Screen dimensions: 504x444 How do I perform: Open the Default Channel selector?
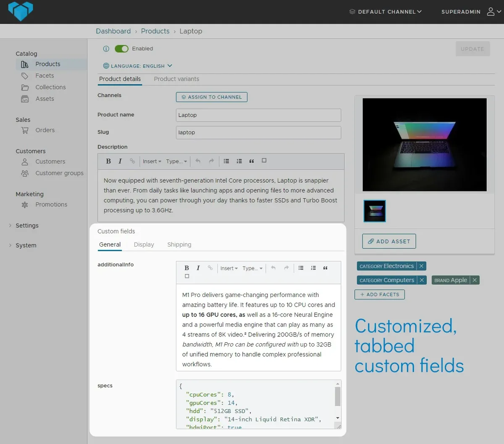386,12
